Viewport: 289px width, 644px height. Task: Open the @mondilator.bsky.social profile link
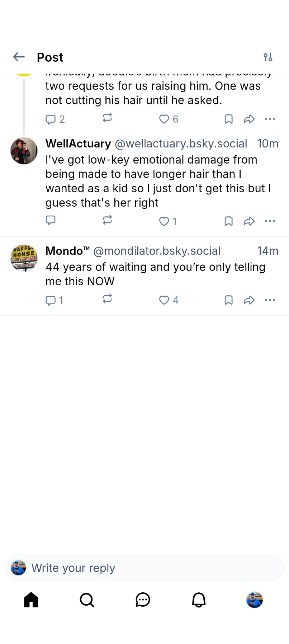pos(157,251)
